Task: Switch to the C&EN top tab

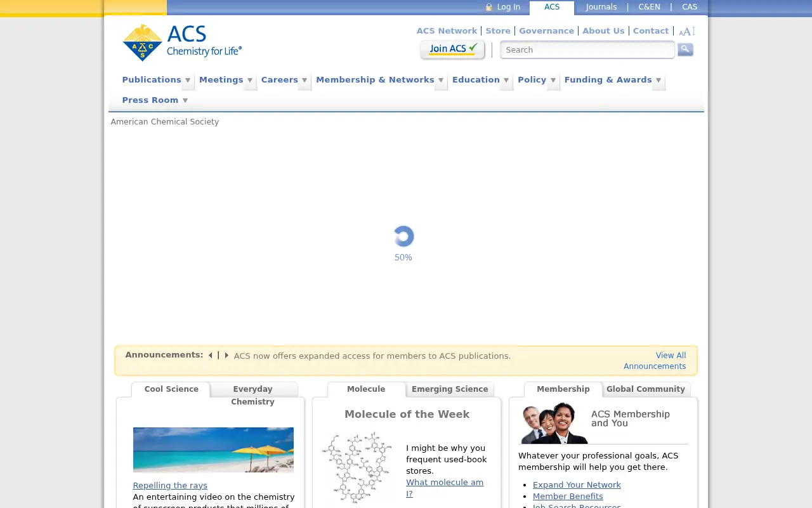Action: 649,7
